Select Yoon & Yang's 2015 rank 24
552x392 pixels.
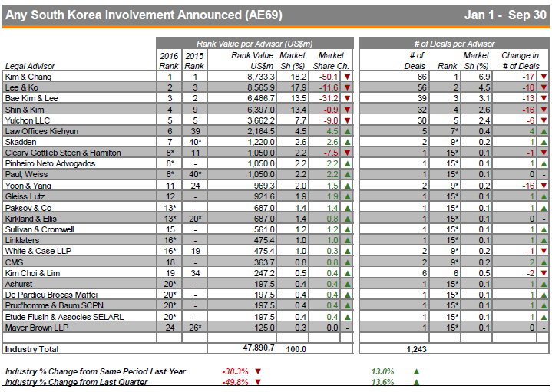coord(195,186)
